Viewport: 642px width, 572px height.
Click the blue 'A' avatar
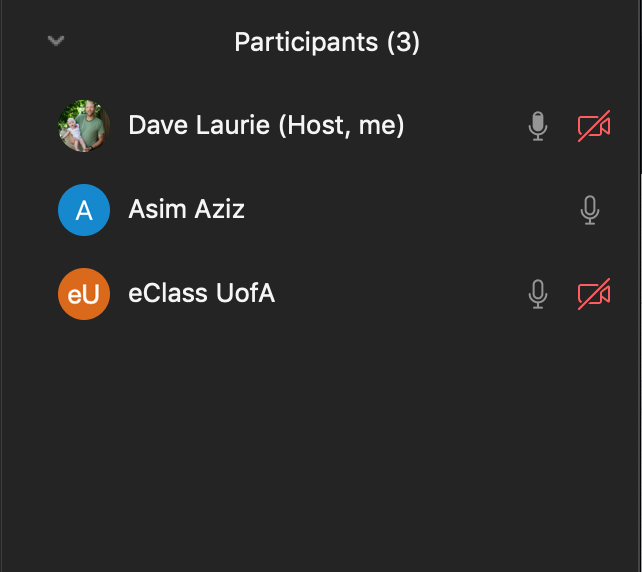coord(84,210)
